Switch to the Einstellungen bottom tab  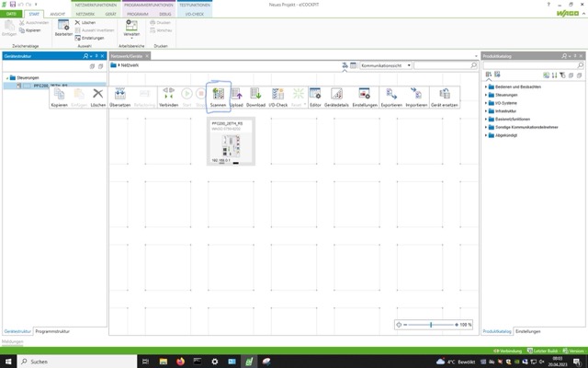point(527,330)
